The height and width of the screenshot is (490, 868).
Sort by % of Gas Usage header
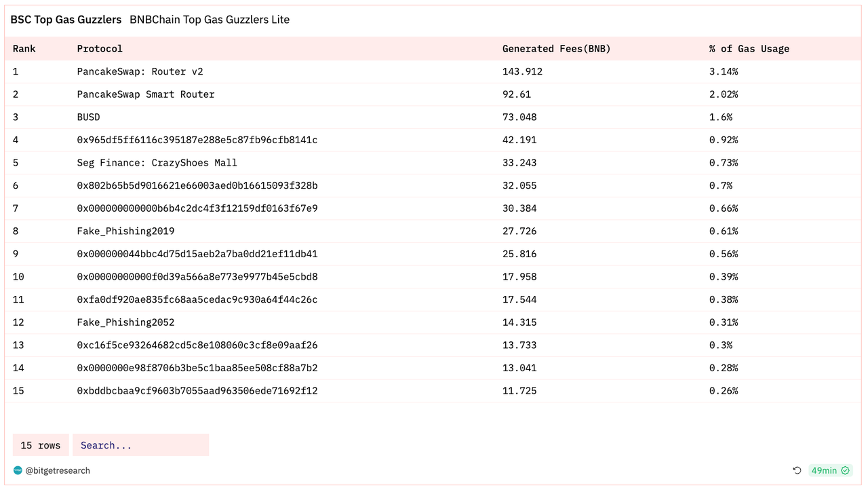pyautogui.click(x=749, y=49)
